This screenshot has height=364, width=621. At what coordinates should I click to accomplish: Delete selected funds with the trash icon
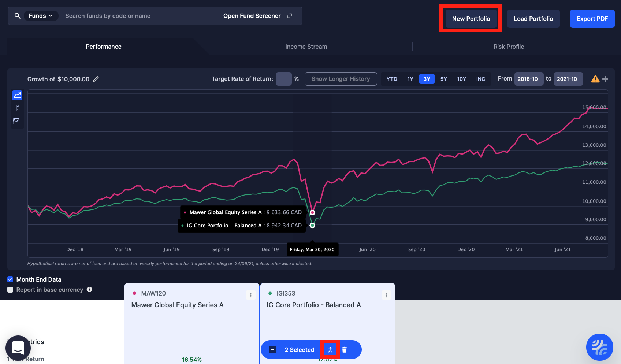[x=345, y=350]
